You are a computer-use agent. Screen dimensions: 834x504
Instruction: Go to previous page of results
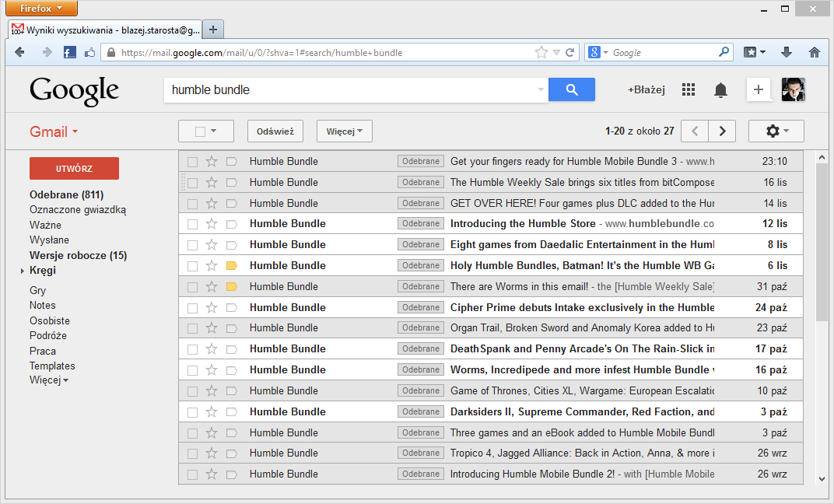(695, 131)
